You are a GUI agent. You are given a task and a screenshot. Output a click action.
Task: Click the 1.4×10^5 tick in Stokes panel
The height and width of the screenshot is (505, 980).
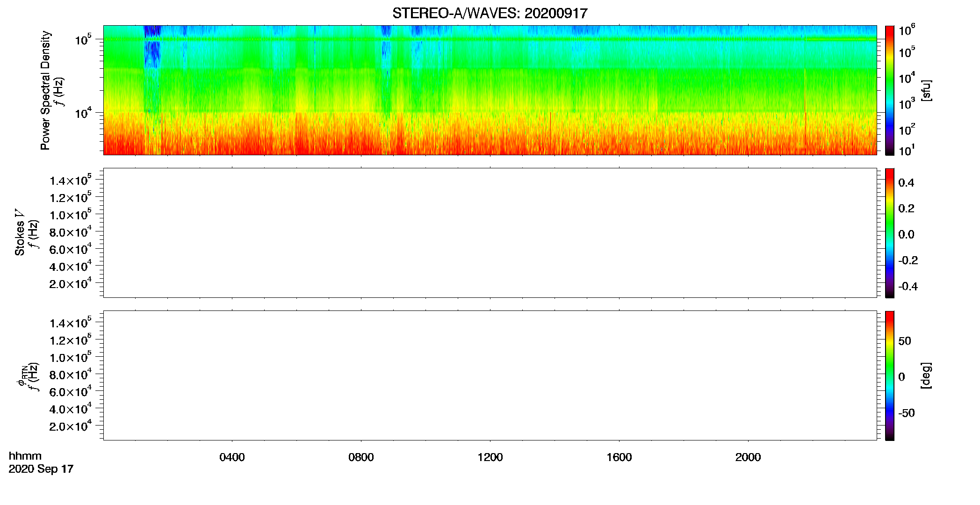pyautogui.click(x=70, y=180)
